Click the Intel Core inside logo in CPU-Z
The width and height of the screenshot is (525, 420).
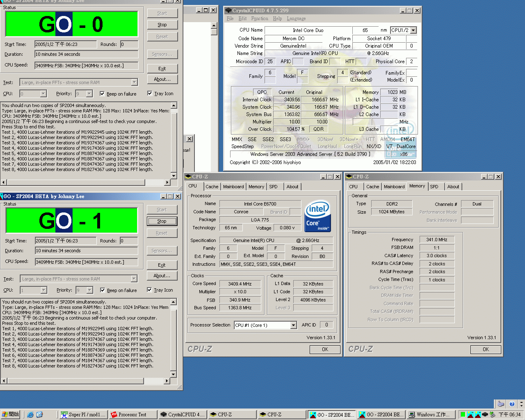pyautogui.click(x=317, y=216)
